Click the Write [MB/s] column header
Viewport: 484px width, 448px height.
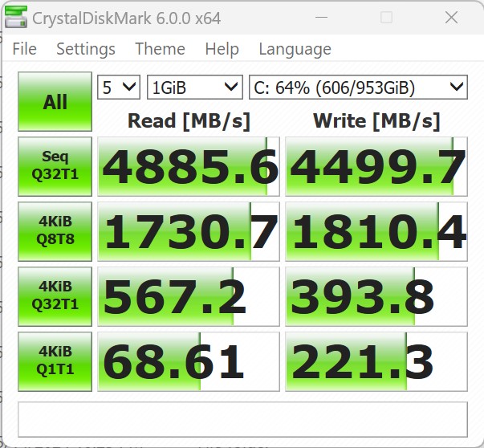tap(376, 120)
